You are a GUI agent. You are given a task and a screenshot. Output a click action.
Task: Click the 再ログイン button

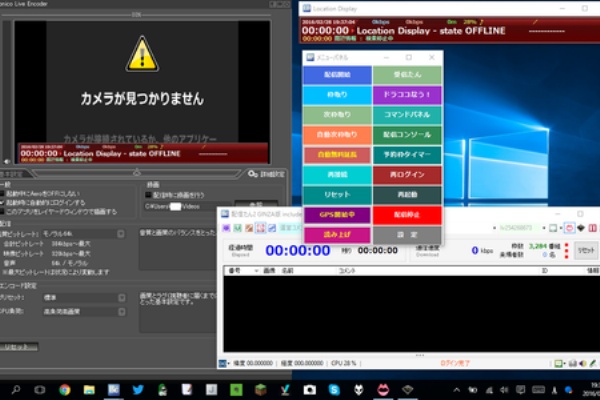(407, 175)
